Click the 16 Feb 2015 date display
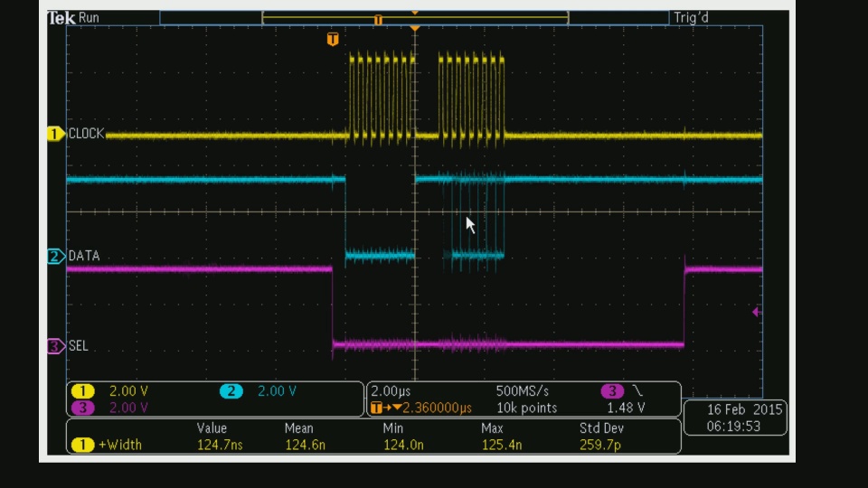The width and height of the screenshot is (868, 488). [x=733, y=409]
